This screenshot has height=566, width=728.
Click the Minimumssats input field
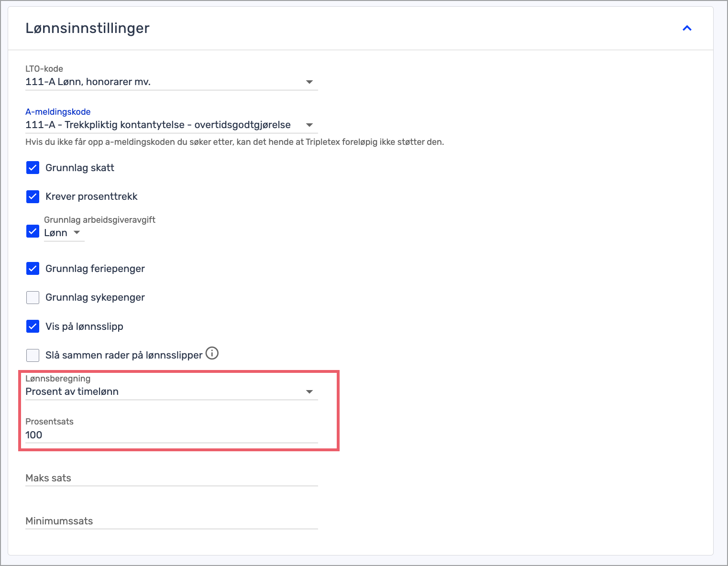coord(171,521)
